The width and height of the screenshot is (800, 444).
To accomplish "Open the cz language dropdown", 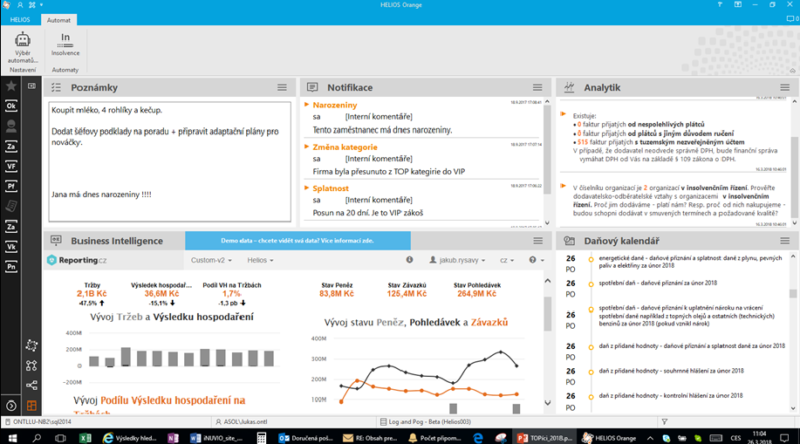I will (x=507, y=260).
